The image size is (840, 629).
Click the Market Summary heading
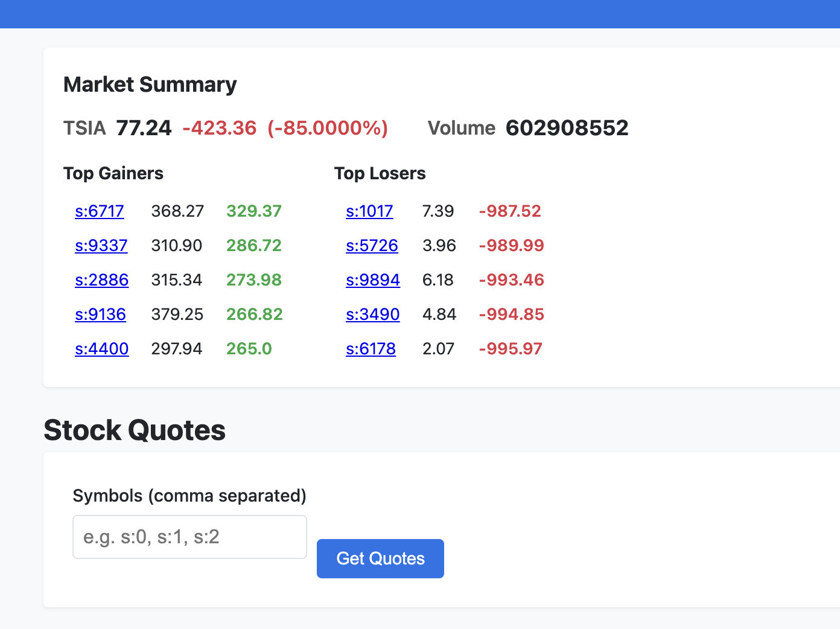pos(150,85)
